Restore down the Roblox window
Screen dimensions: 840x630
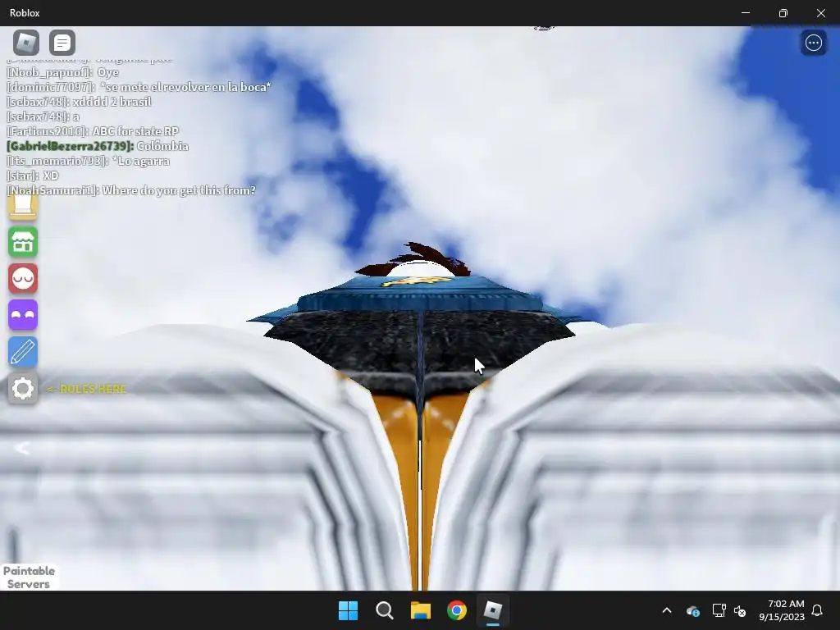(x=783, y=13)
